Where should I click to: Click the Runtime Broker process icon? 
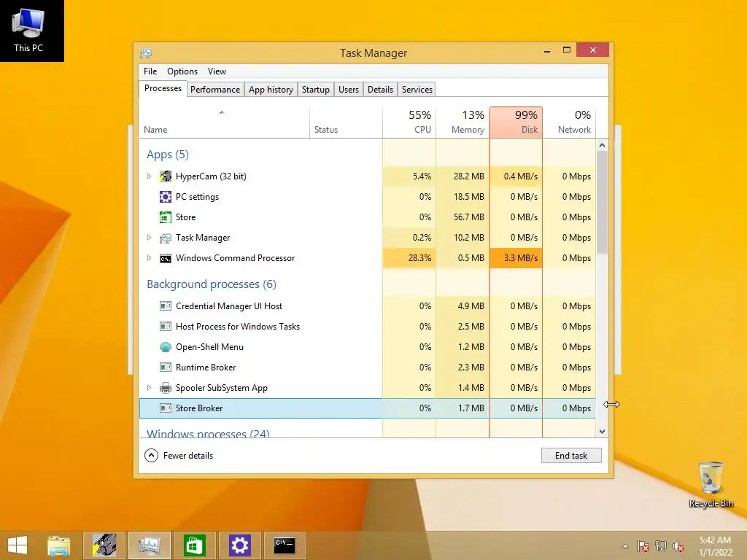pos(166,367)
